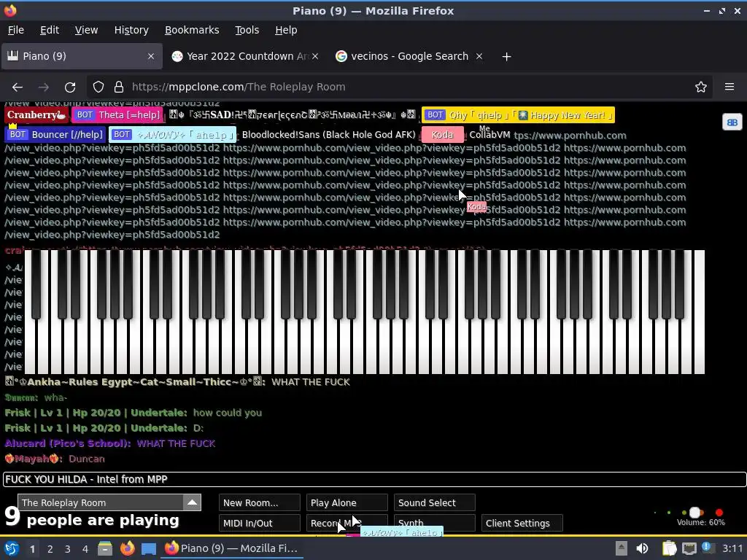This screenshot has width=747, height=560.
Task: Select the Theta [=help] bot tag
Action: tap(117, 114)
